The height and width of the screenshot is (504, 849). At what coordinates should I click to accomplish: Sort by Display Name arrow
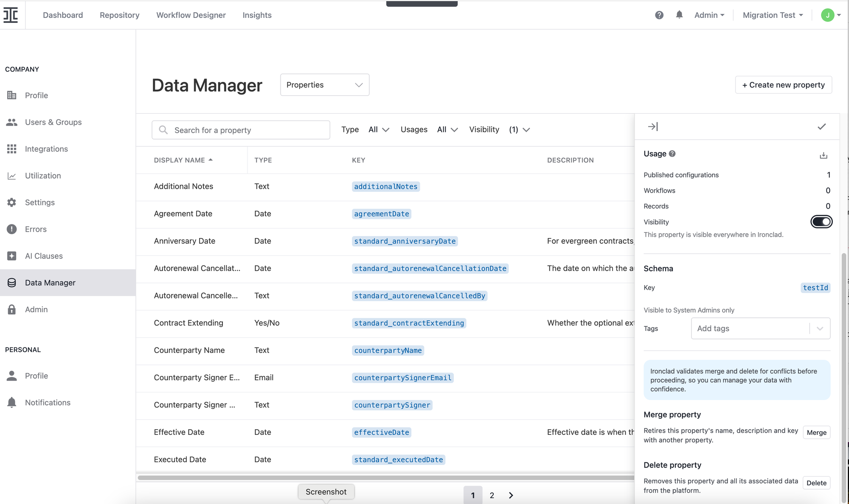[211, 160]
